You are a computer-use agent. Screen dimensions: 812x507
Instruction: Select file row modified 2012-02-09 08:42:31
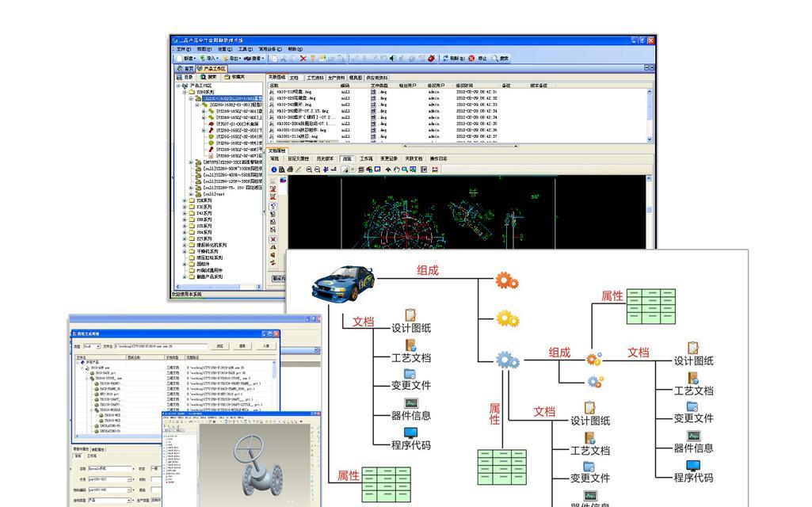coord(458,92)
